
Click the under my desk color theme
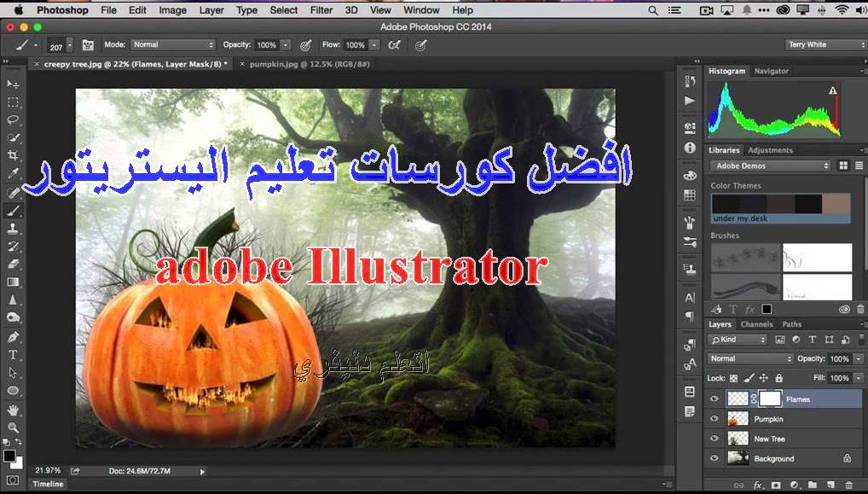(x=780, y=208)
